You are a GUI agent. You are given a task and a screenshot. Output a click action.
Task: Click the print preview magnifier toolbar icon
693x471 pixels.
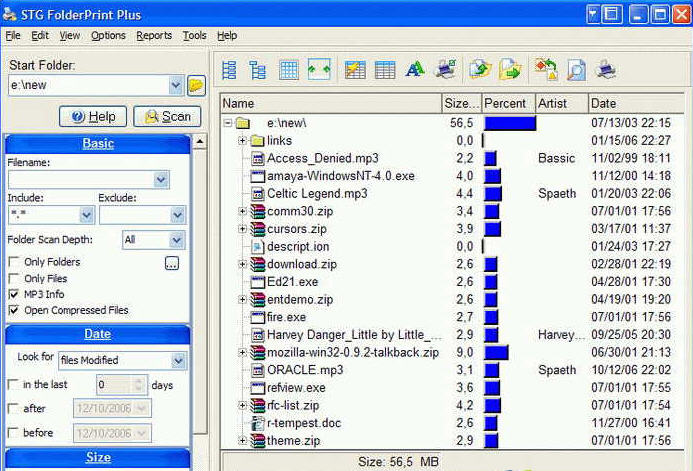pos(575,70)
